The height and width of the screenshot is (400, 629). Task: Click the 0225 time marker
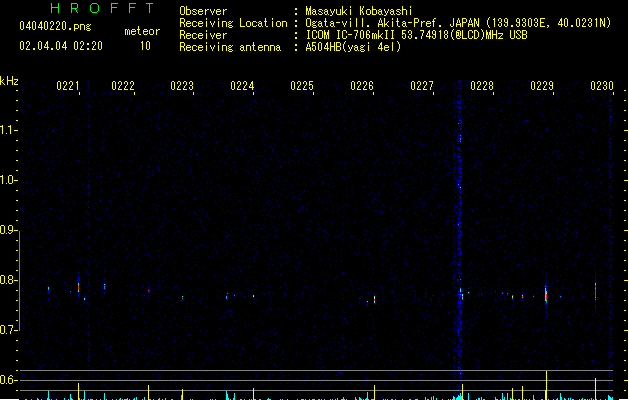[302, 86]
